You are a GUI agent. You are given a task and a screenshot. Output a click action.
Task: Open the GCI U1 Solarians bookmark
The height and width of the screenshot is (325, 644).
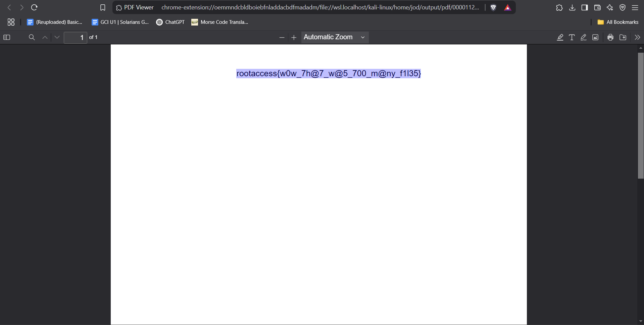120,22
